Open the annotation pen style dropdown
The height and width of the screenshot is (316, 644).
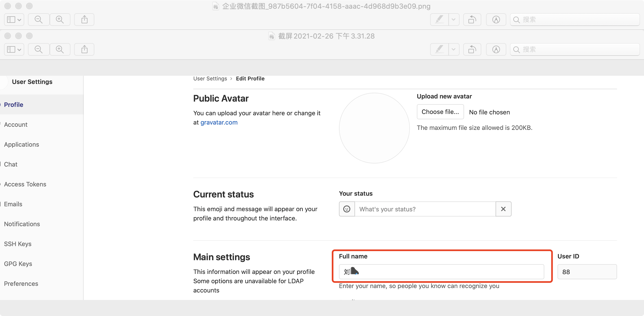pyautogui.click(x=453, y=19)
